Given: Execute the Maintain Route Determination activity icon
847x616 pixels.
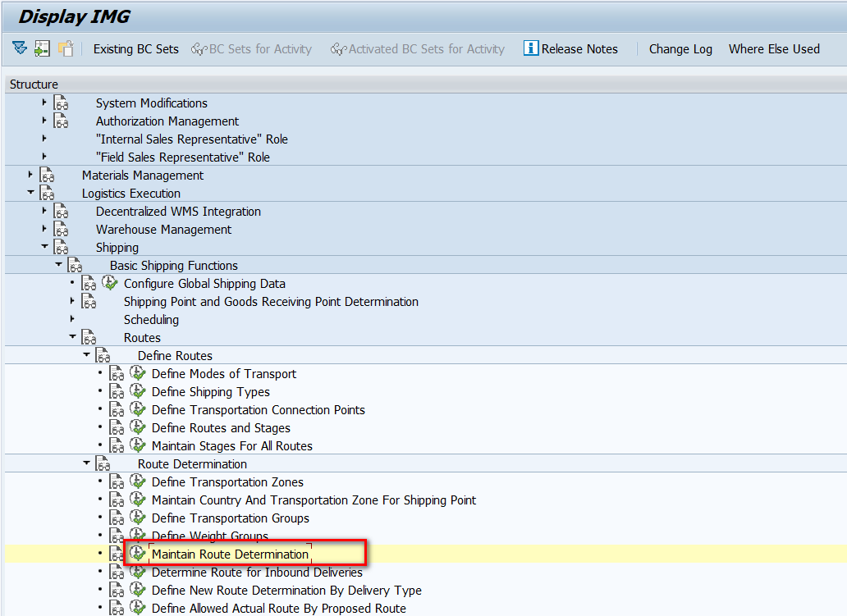Looking at the screenshot, I should pos(138,554).
